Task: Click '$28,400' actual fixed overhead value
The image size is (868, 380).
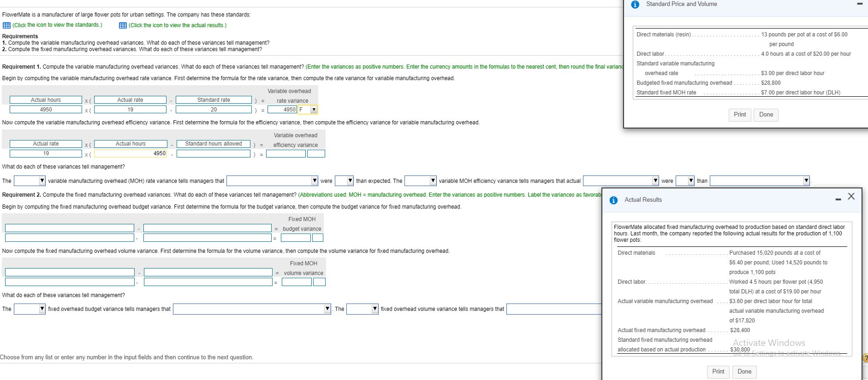Action: [740, 330]
